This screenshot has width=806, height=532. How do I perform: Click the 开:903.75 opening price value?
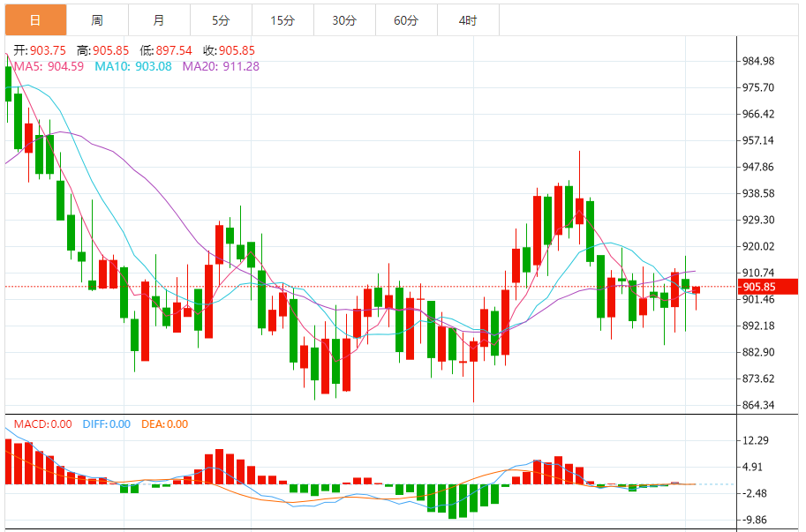click(40, 50)
